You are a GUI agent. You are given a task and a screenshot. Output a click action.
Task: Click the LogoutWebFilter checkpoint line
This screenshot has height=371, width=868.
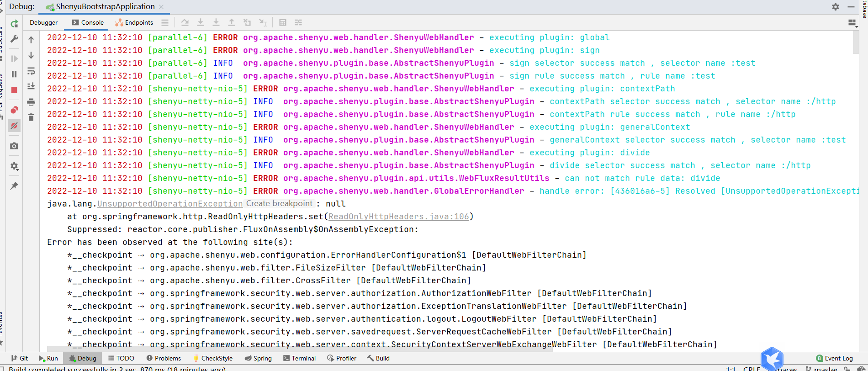pyautogui.click(x=362, y=319)
